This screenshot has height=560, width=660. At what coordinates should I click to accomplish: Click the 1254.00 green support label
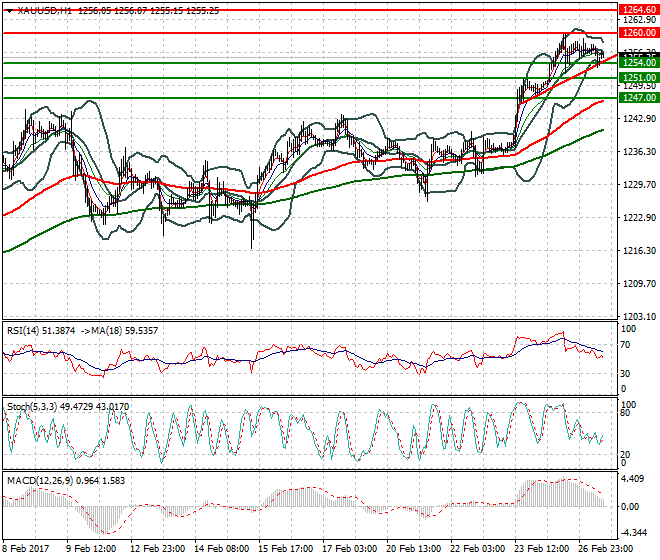coord(639,63)
